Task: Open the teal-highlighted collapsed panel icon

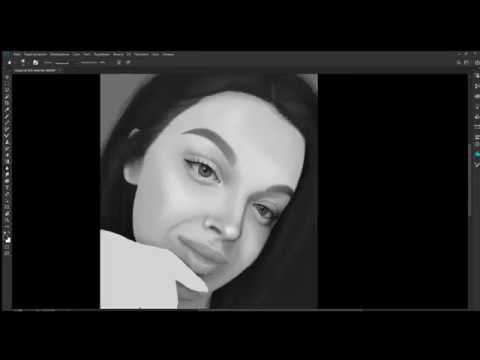Action: click(477, 154)
